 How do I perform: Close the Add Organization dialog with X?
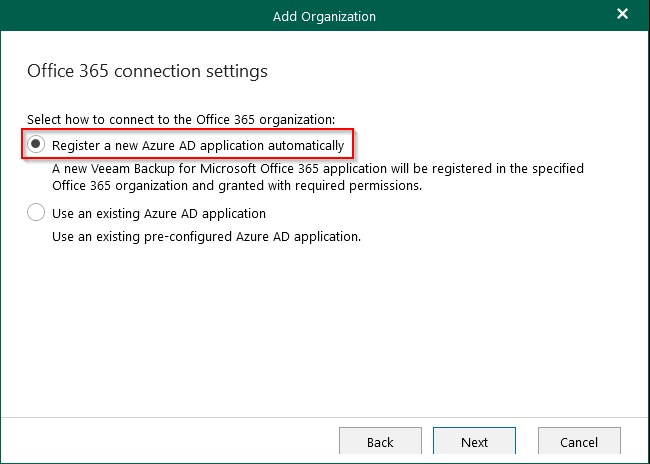tap(622, 14)
